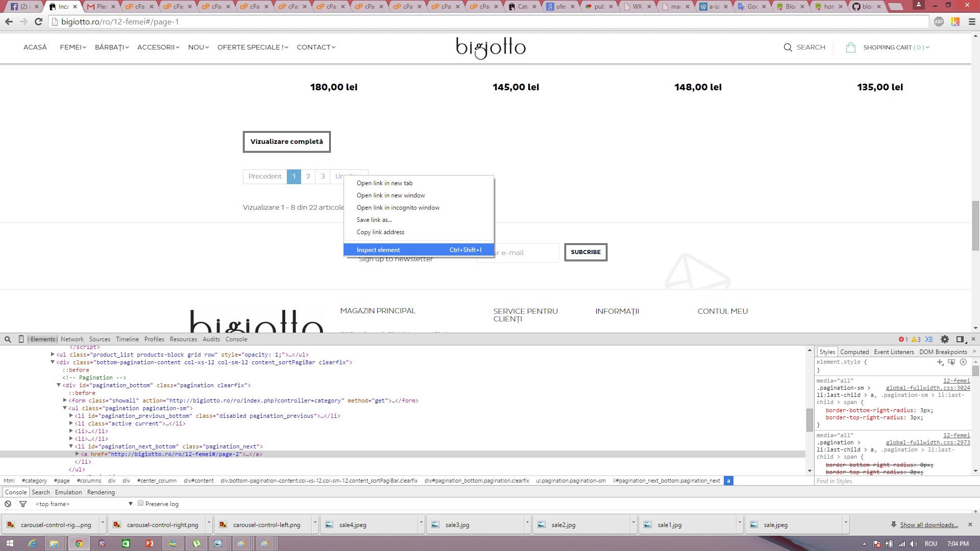980x551 pixels.
Task: Choose Copy link address menu entry
Action: (x=380, y=232)
